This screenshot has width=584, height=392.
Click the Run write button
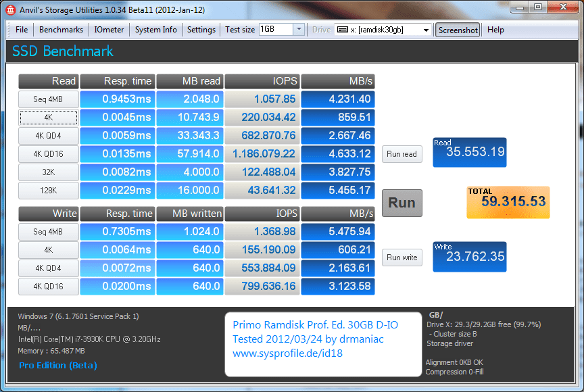click(x=402, y=258)
